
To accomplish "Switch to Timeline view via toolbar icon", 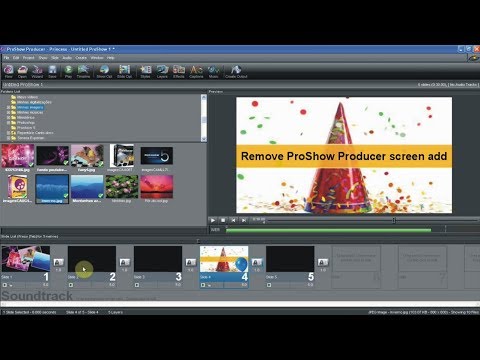I will click(83, 70).
